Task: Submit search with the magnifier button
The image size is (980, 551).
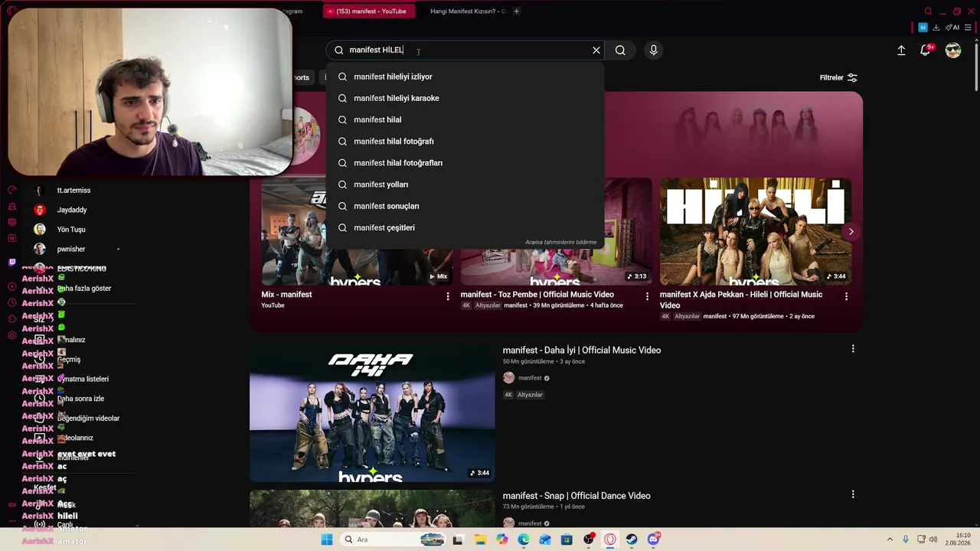Action: (x=620, y=51)
